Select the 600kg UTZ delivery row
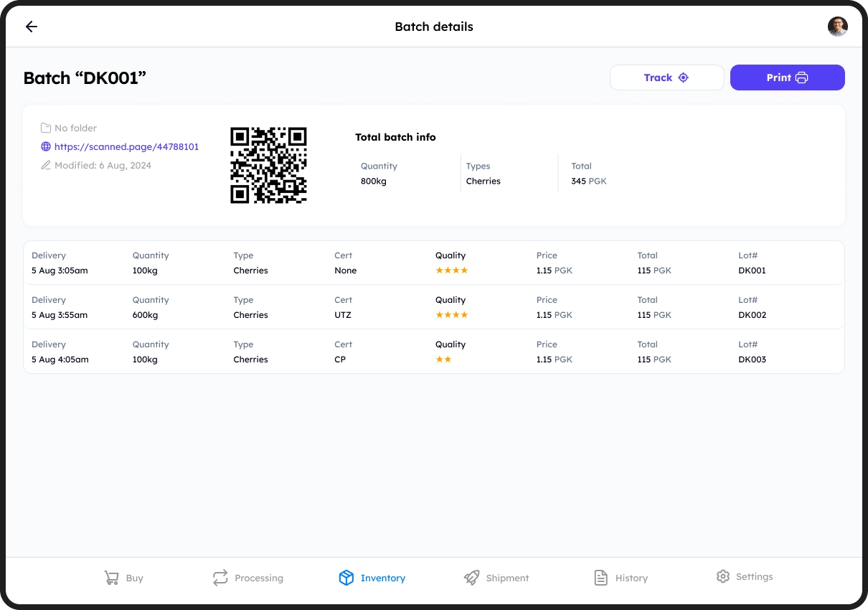This screenshot has height=610, width=868. [x=434, y=307]
